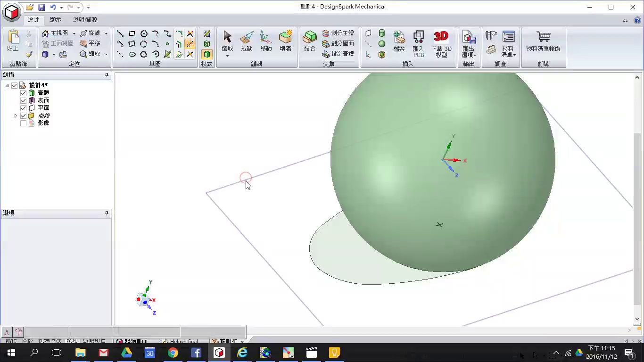Select the Polygon sketch tool
The height and width of the screenshot is (362, 644).
click(143, 54)
